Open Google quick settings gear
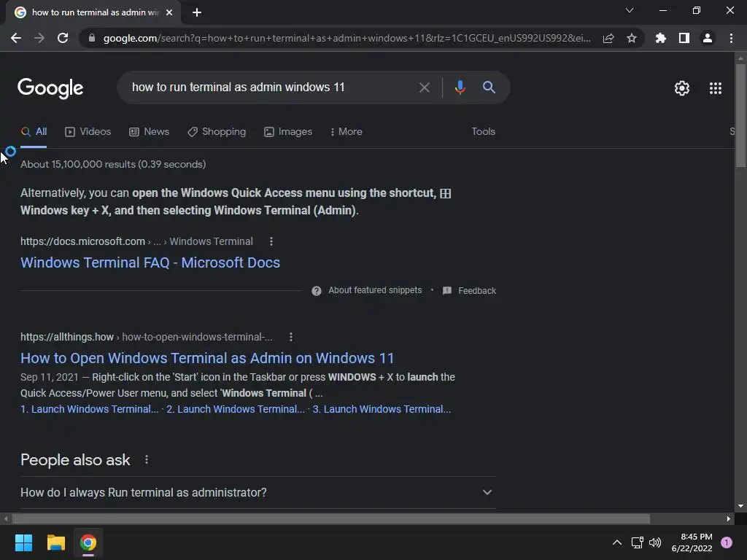 click(x=682, y=88)
